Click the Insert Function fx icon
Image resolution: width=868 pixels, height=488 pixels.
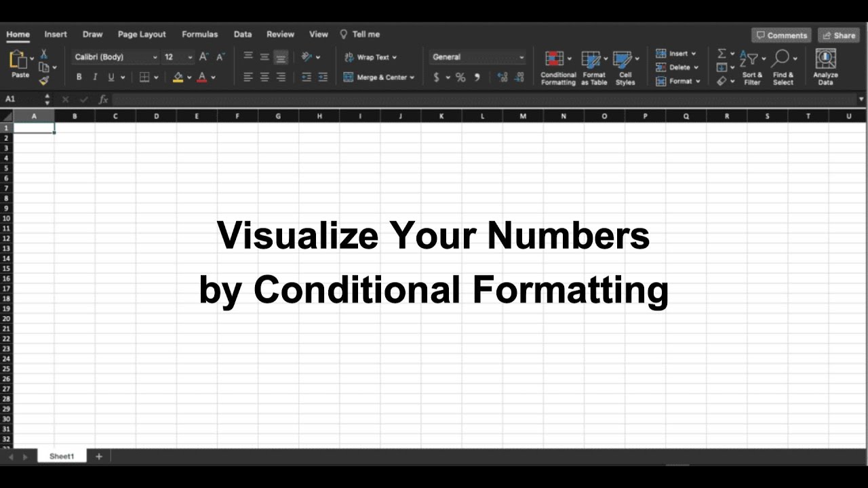click(x=103, y=99)
